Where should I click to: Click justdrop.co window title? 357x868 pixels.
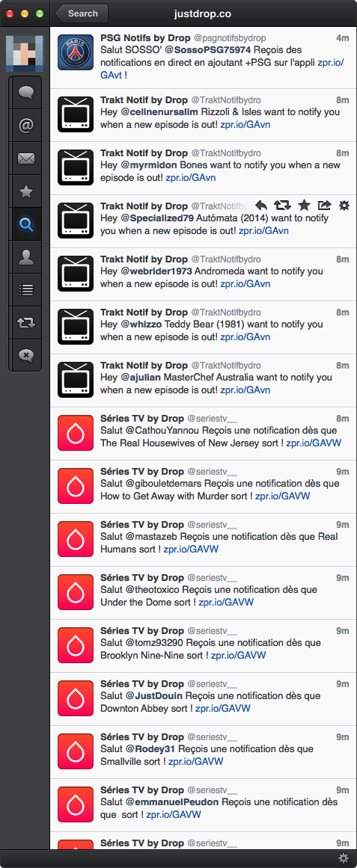(x=203, y=13)
